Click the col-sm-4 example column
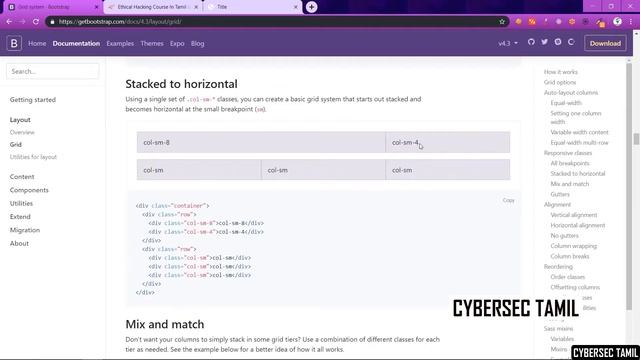This screenshot has width=640, height=360. point(448,142)
